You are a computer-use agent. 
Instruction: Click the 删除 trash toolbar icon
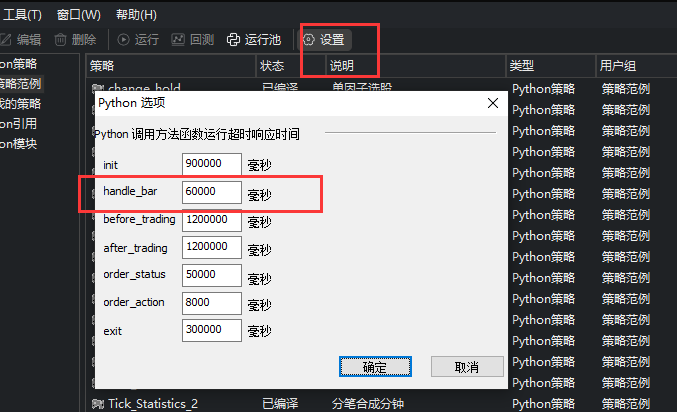60,40
